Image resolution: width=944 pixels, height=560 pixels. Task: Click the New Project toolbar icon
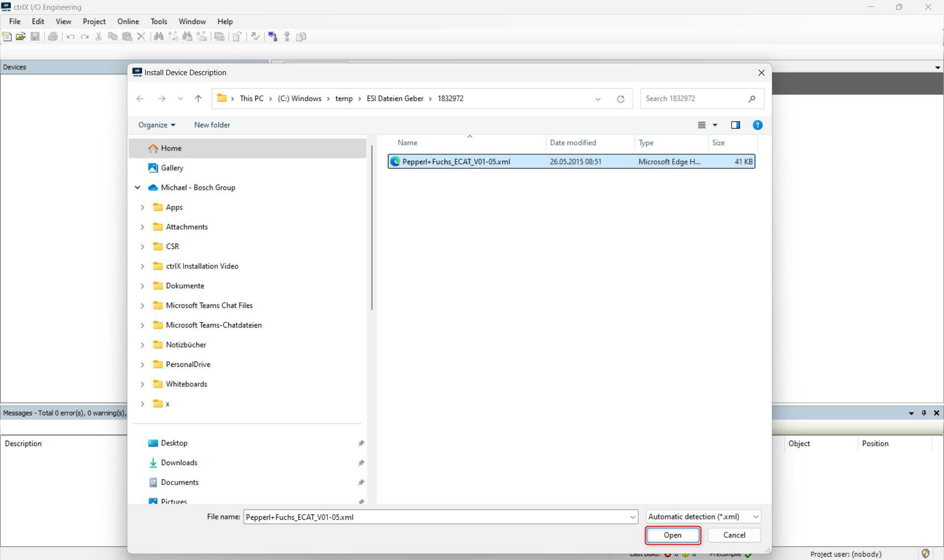(x=7, y=37)
